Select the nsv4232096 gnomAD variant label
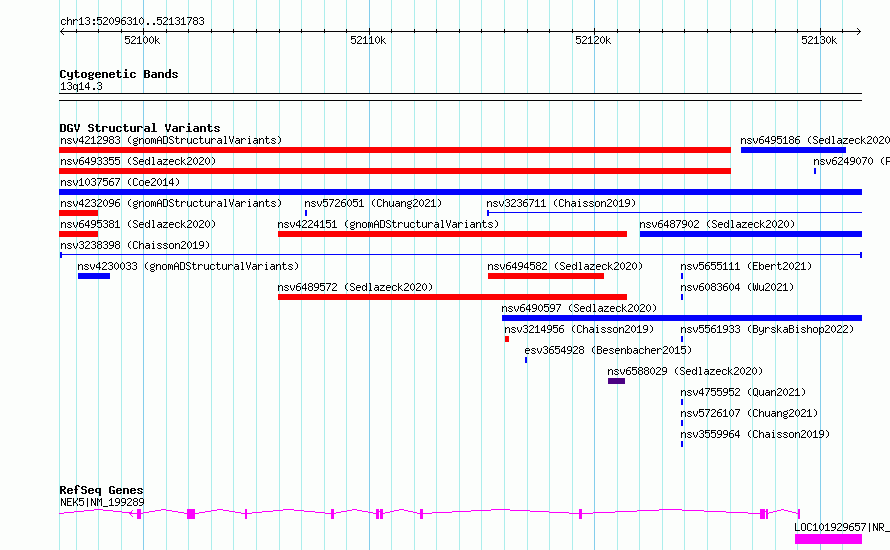 (x=171, y=203)
